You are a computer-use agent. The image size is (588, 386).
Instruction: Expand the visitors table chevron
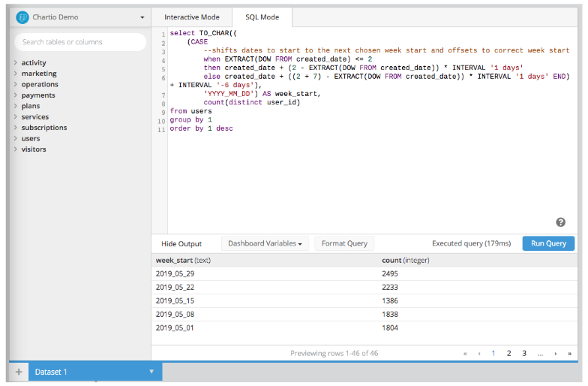[15, 149]
